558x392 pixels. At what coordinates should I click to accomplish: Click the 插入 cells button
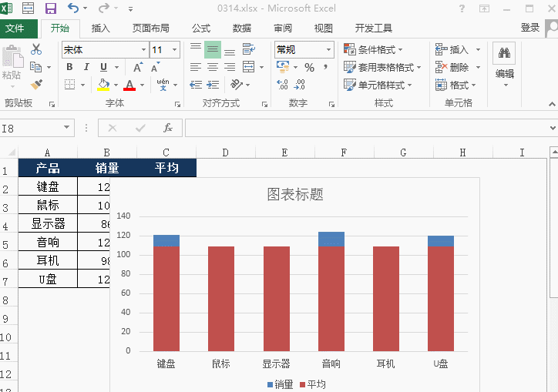coord(452,50)
